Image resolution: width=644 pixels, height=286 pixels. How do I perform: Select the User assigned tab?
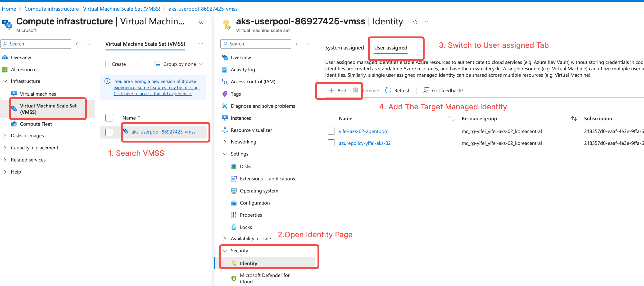pyautogui.click(x=390, y=48)
